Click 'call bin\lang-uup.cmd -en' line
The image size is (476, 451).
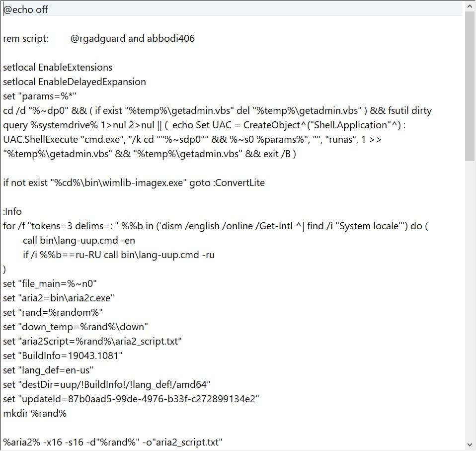coord(79,241)
